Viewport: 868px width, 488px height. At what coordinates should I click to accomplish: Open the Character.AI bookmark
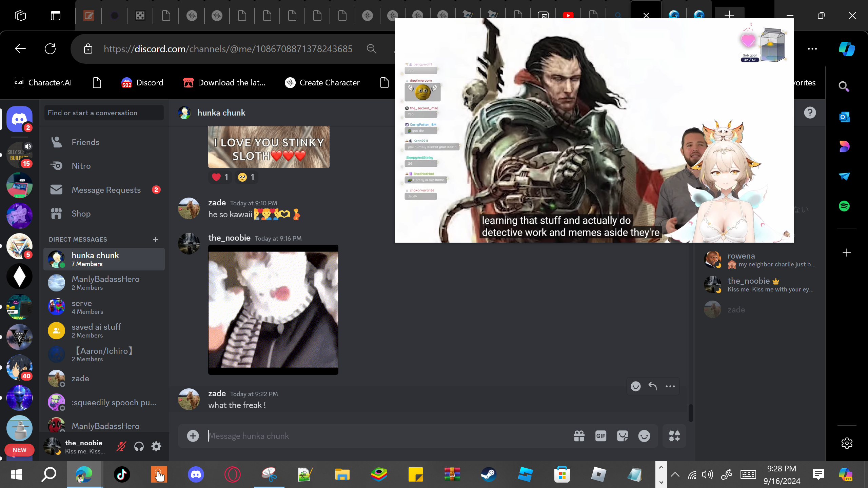coord(43,83)
